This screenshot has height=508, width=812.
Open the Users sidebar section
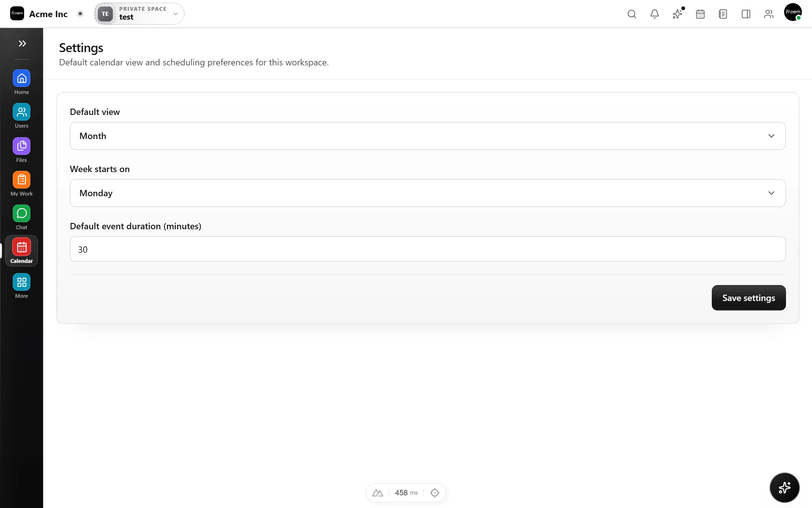22,116
